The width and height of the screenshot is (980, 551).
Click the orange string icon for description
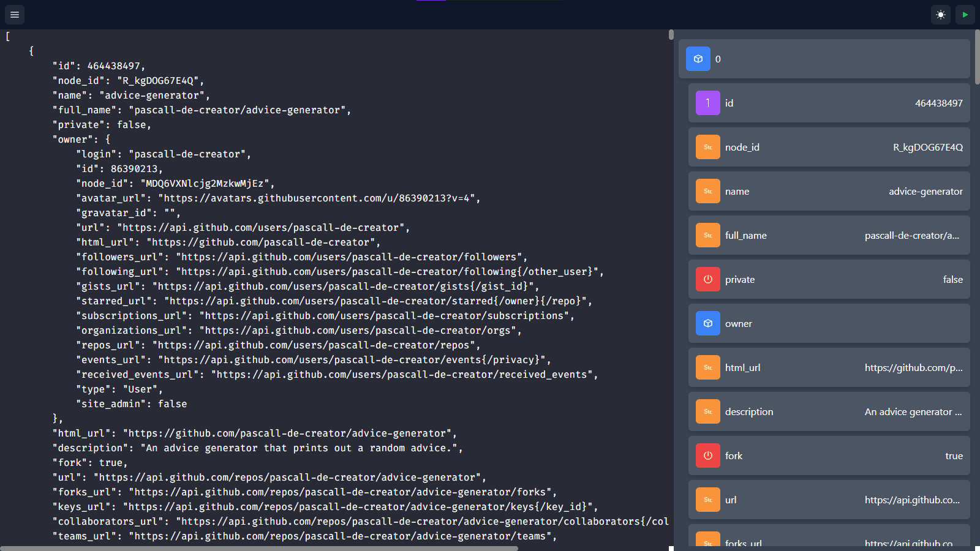click(x=708, y=411)
